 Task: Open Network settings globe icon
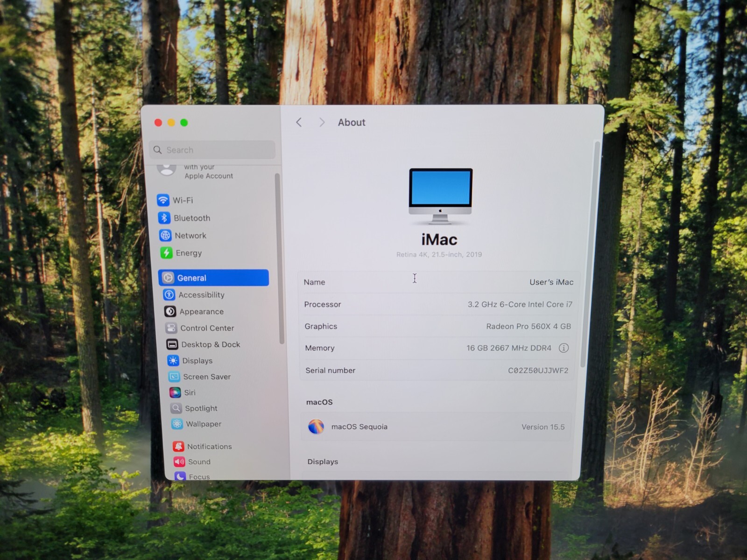click(x=165, y=236)
